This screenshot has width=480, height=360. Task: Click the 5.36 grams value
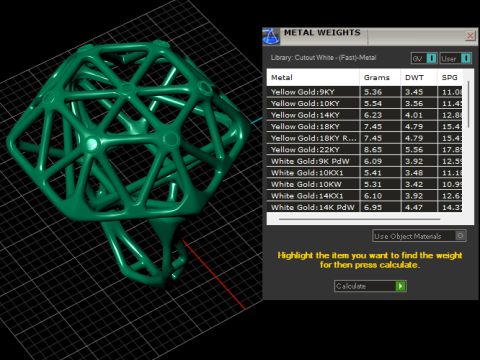tap(373, 92)
